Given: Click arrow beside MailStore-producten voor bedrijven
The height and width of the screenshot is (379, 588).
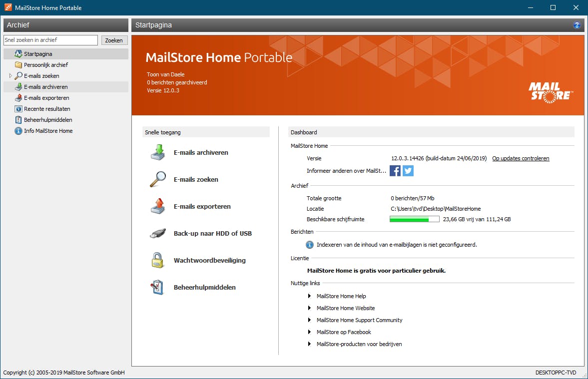Looking at the screenshot, I should (309, 344).
